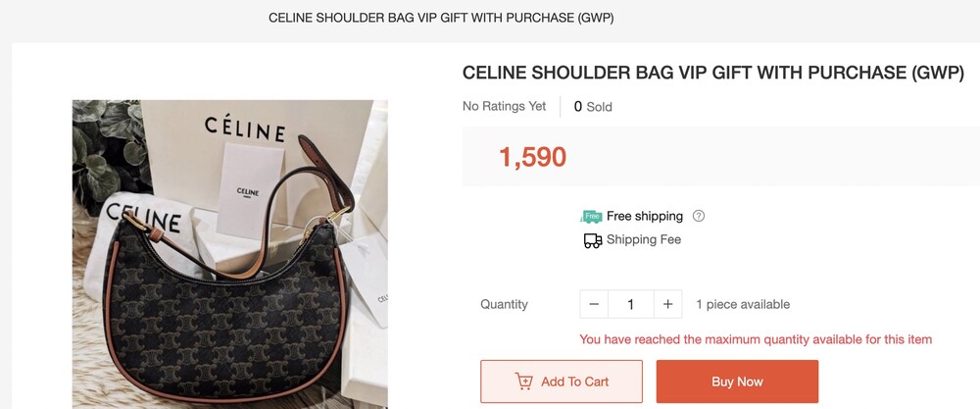Click the cart icon in Add To Cart
This screenshot has height=409, width=980.
[x=523, y=382]
